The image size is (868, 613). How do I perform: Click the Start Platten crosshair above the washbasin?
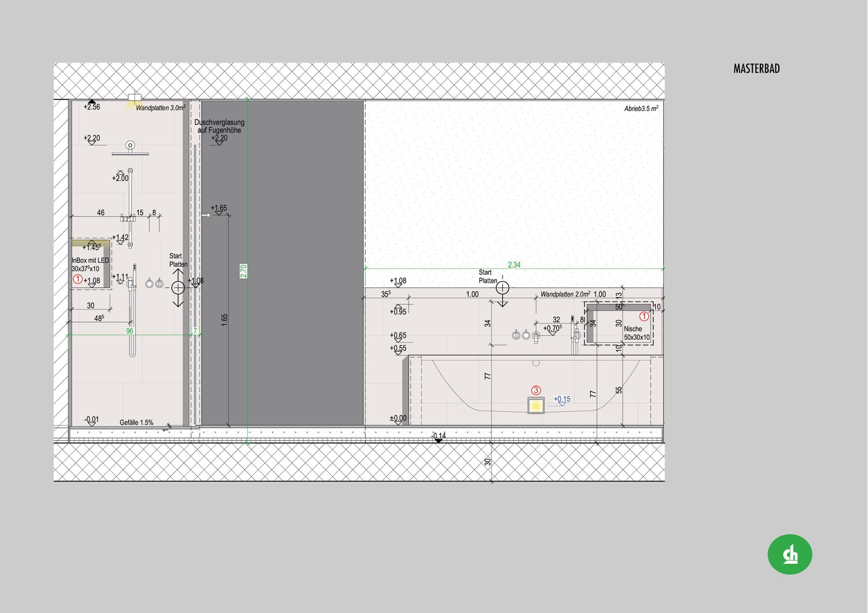tap(503, 287)
